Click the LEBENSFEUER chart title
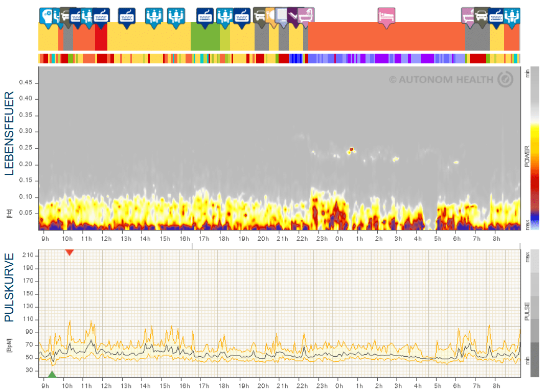 tap(9, 133)
